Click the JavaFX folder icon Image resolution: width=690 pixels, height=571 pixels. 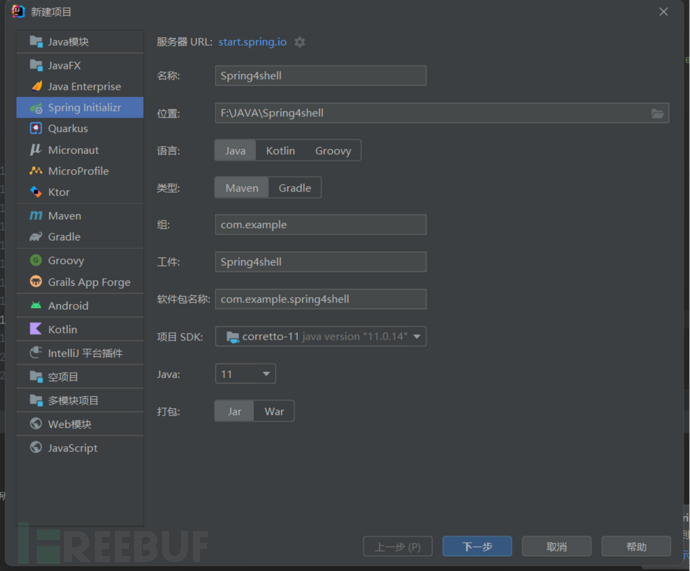tap(36, 65)
